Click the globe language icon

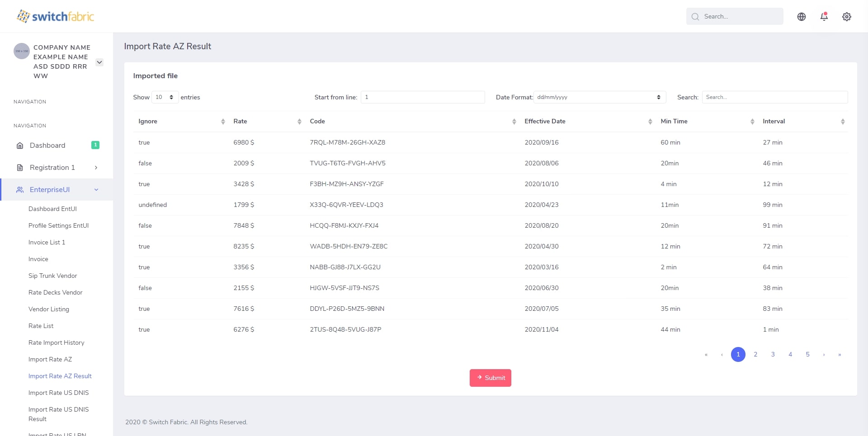coord(801,17)
